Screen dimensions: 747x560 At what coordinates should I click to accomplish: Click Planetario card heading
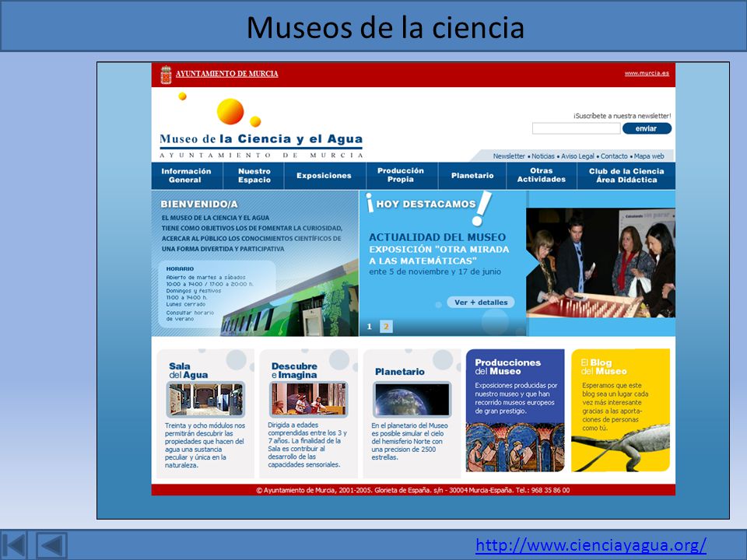(x=400, y=372)
